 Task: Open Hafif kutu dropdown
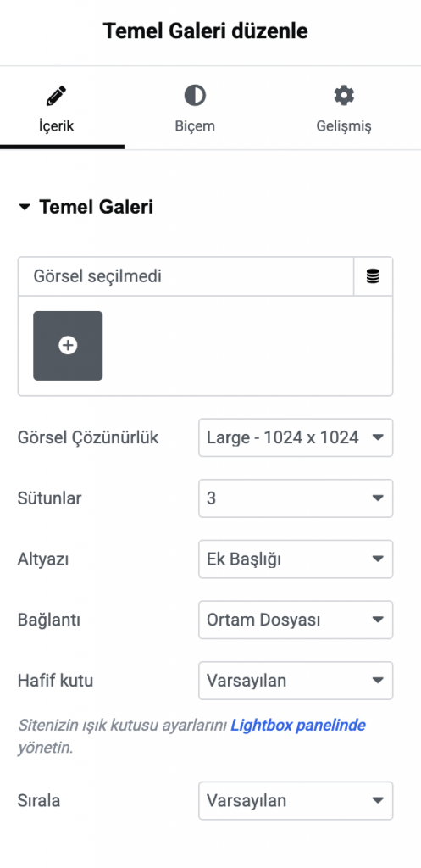296,681
